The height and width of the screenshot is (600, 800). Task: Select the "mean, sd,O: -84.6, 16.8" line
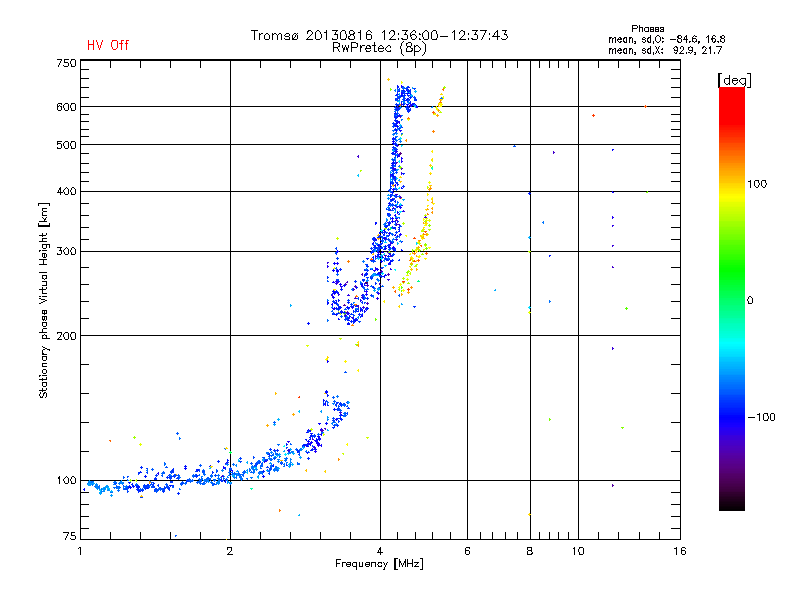pyautogui.click(x=666, y=39)
